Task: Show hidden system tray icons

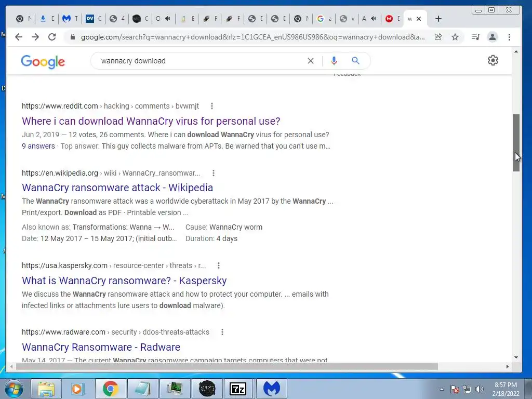Action: [x=442, y=389]
